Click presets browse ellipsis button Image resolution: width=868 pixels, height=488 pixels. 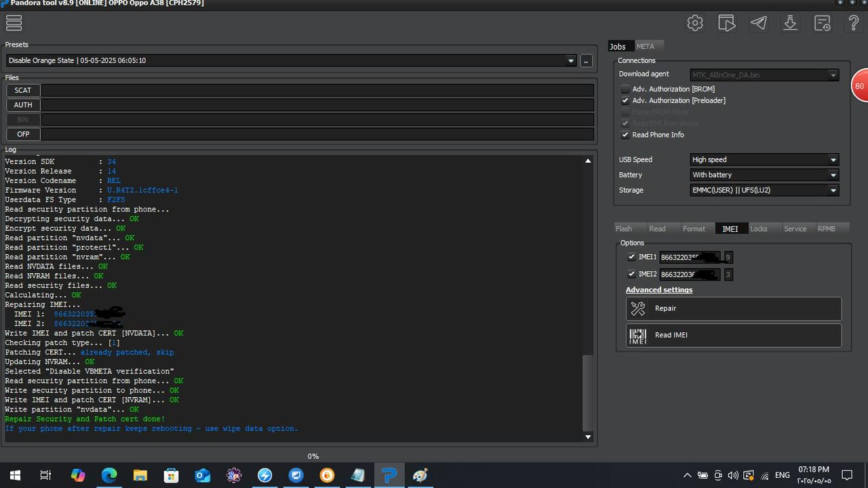(x=586, y=61)
